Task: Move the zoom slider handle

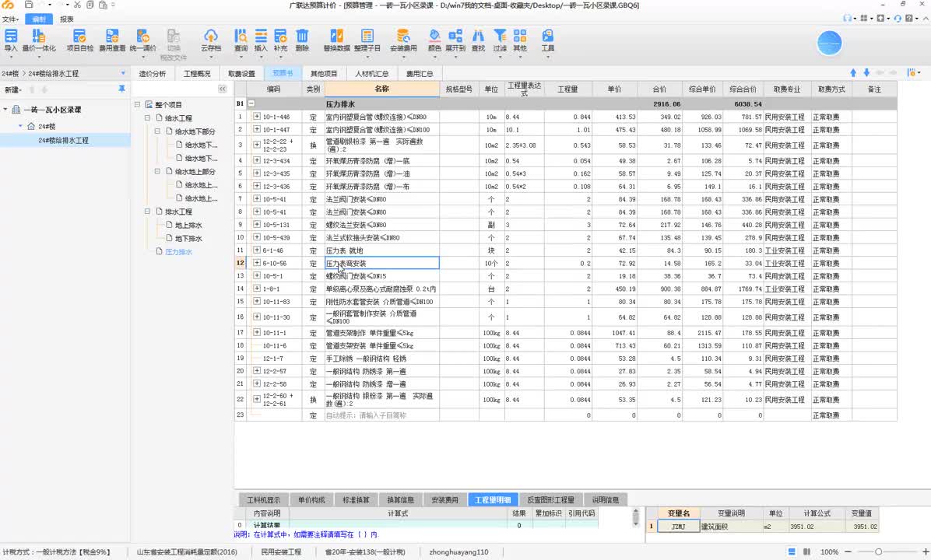Action: [x=879, y=551]
